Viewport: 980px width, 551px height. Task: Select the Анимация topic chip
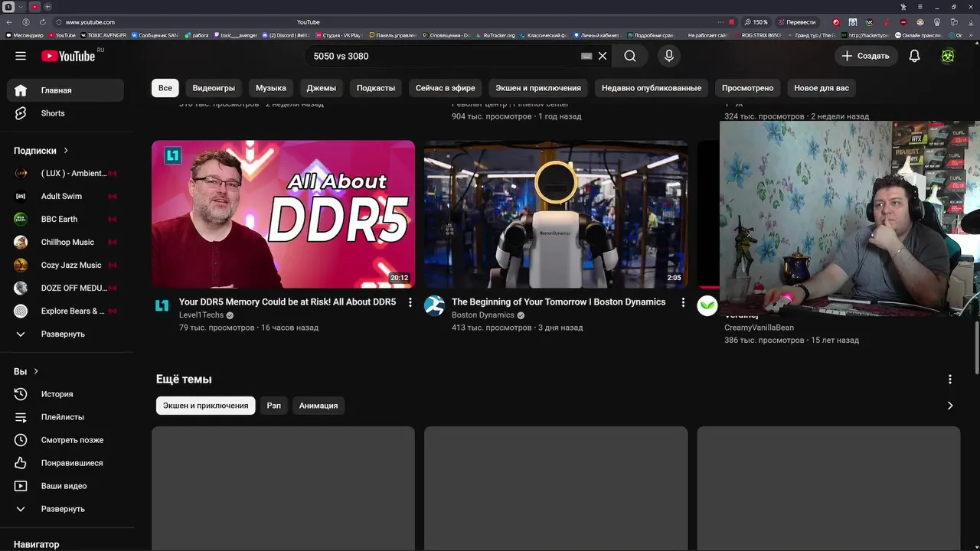[x=318, y=406]
